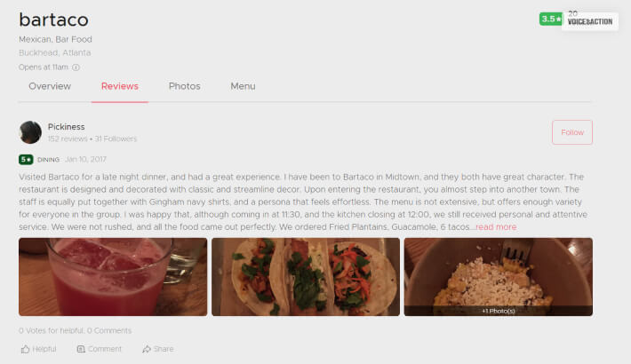Screen dimensions: 631x364
Task: Open the red cocktail drink photo
Action: [113, 277]
